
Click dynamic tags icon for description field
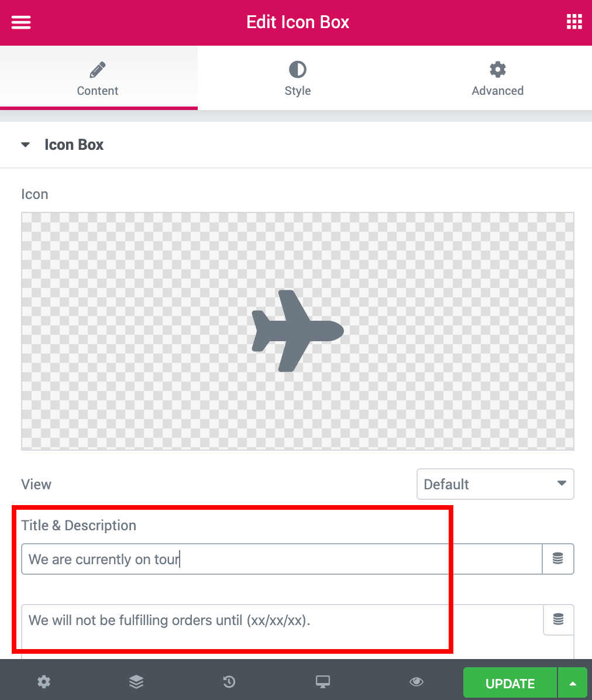pyautogui.click(x=558, y=620)
